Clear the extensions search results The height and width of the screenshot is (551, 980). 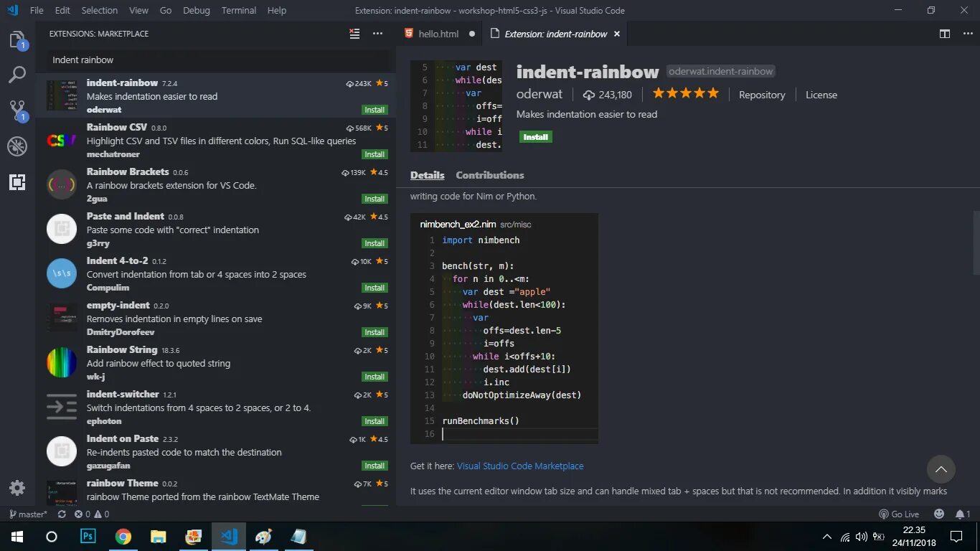[x=354, y=34]
